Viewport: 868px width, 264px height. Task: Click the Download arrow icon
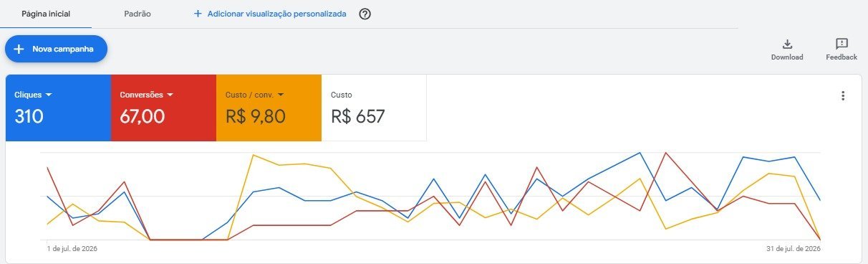pyautogui.click(x=787, y=44)
